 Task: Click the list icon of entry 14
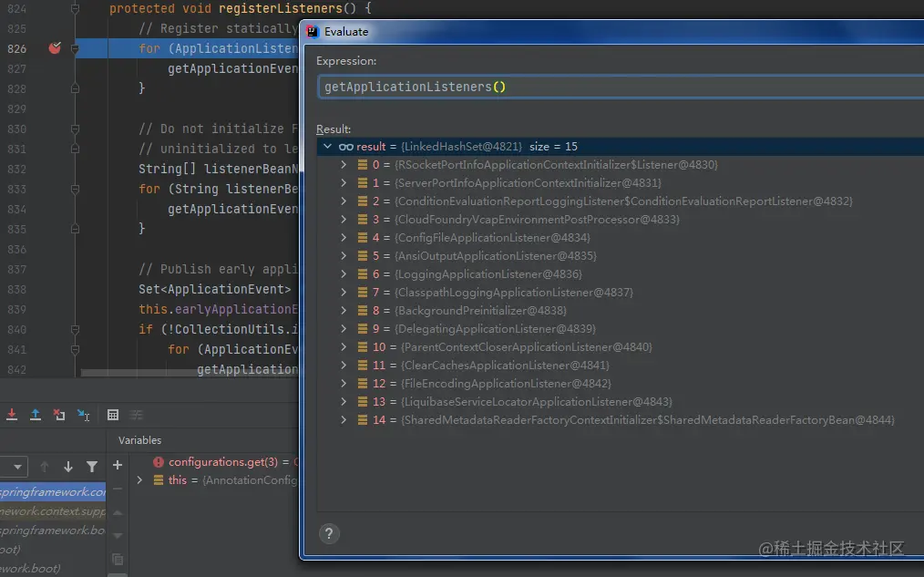363,420
